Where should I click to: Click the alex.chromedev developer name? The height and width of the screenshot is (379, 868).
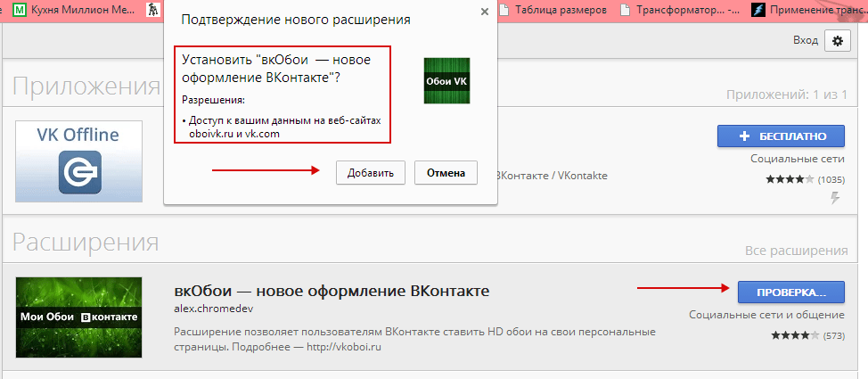214,309
